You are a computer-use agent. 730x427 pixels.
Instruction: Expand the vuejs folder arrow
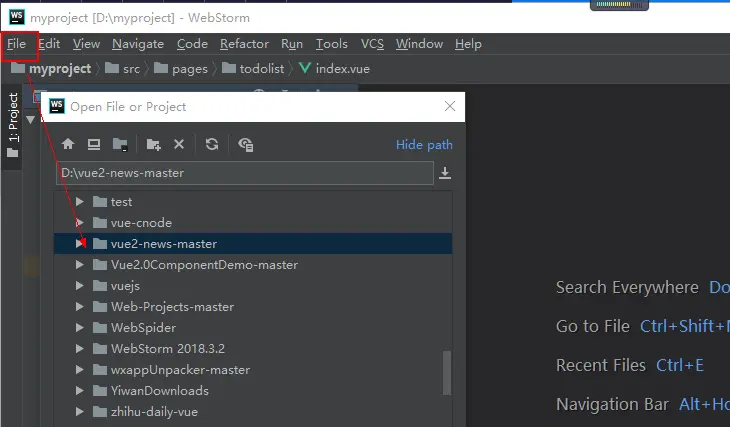[80, 285]
